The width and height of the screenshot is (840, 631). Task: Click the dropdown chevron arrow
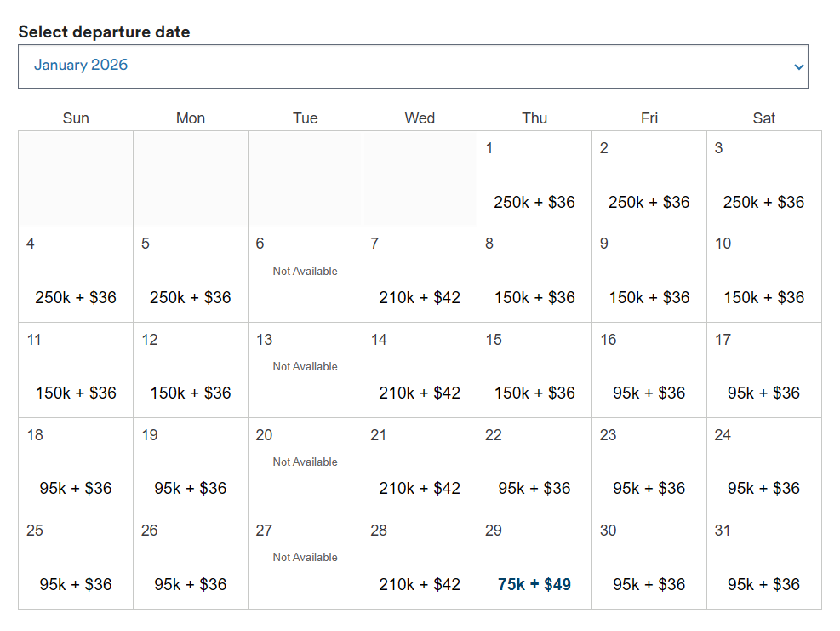798,67
